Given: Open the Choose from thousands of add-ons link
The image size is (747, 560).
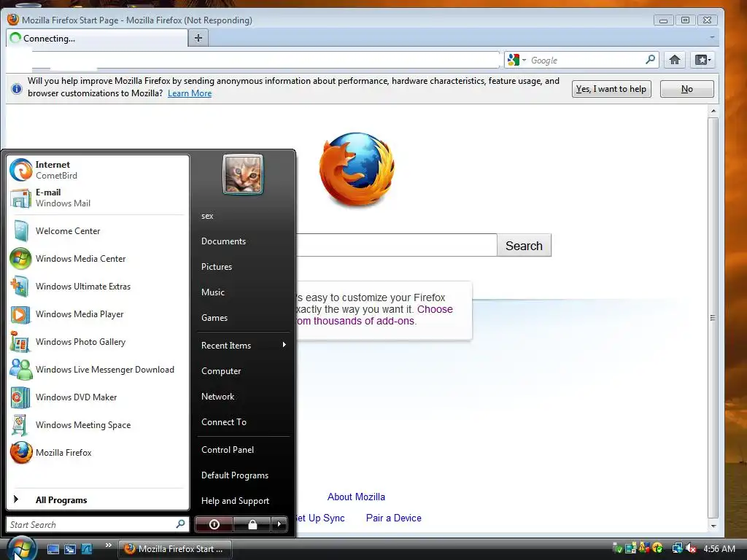Looking at the screenshot, I should point(374,315).
